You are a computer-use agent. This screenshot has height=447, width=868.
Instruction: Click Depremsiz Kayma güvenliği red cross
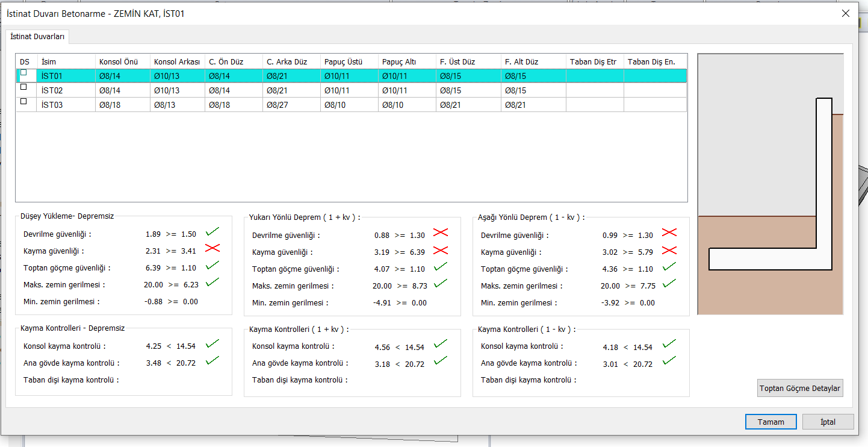212,248
